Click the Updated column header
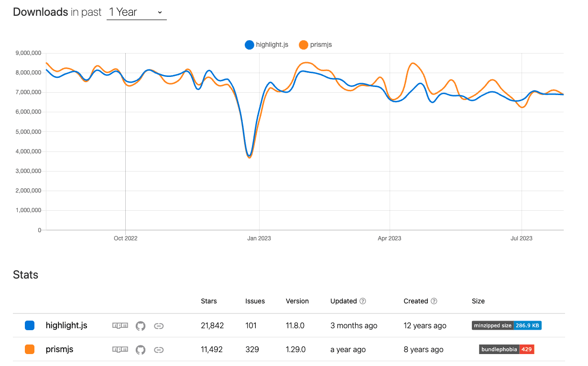The image size is (588, 366). pyautogui.click(x=344, y=301)
